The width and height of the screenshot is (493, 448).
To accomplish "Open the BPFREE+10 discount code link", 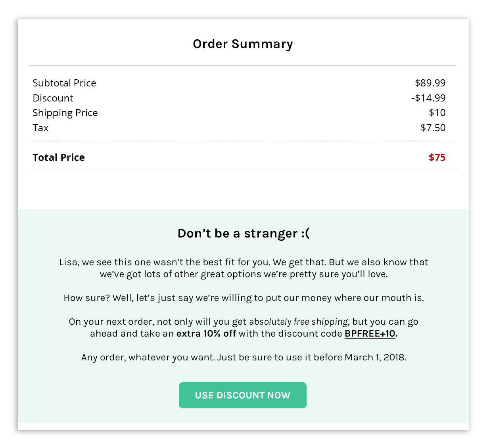I will click(370, 334).
